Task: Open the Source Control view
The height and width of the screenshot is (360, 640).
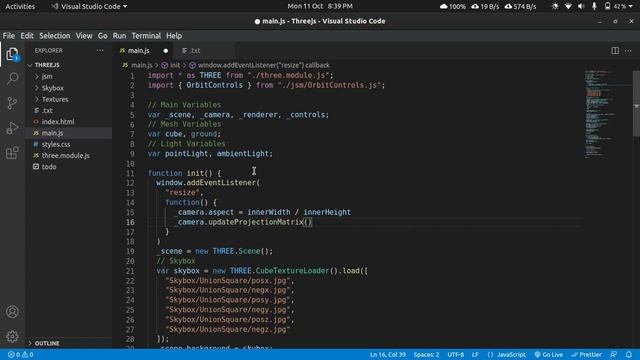Action: click(12, 103)
